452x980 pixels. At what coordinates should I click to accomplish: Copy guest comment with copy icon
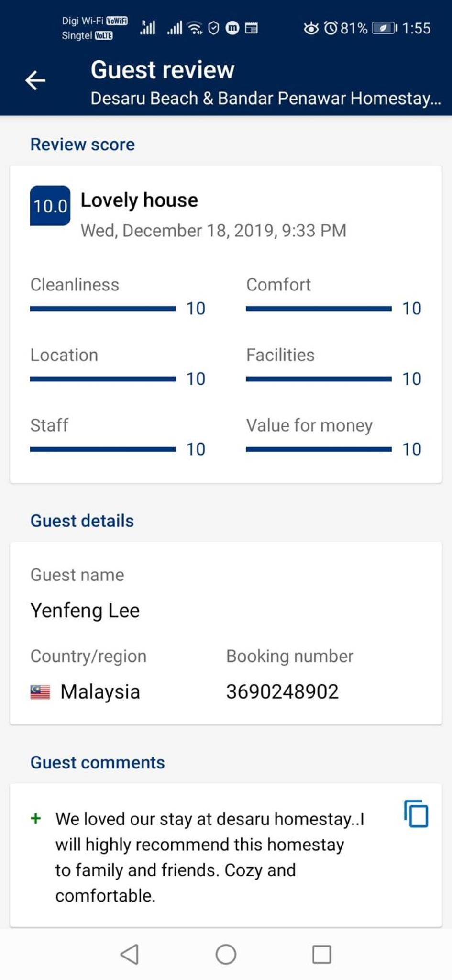416,813
